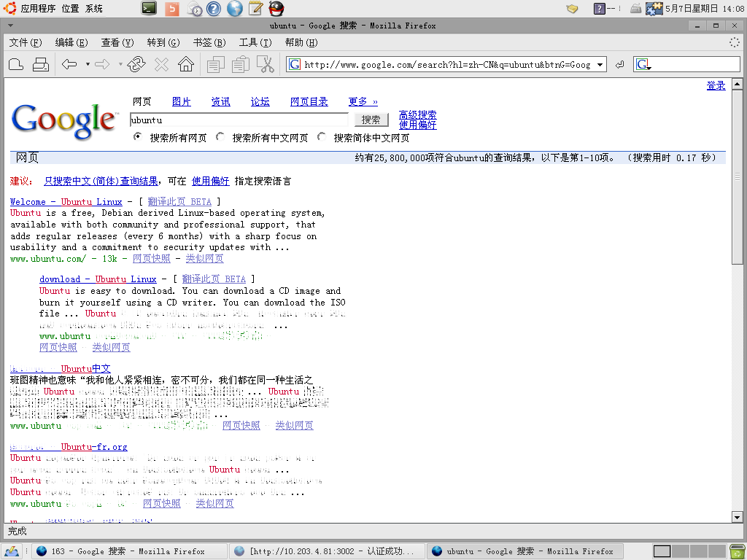Launch the globe web browser from panel
The width and height of the screenshot is (747, 560).
234,9
